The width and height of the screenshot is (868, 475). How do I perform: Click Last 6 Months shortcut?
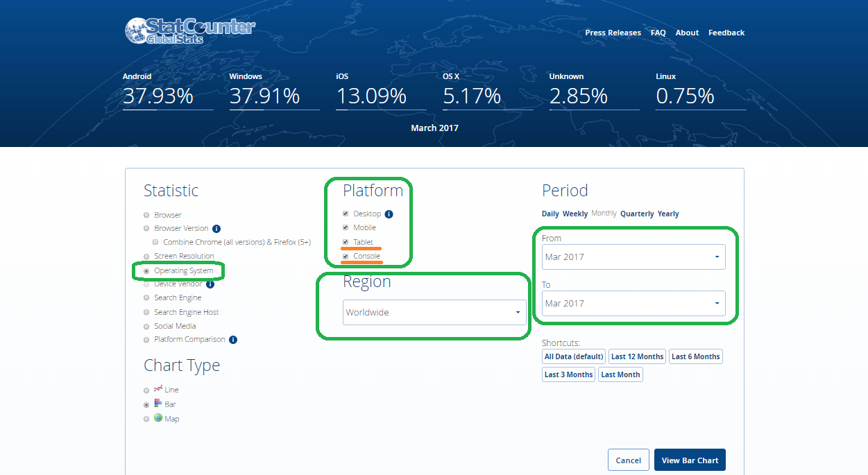click(x=696, y=356)
